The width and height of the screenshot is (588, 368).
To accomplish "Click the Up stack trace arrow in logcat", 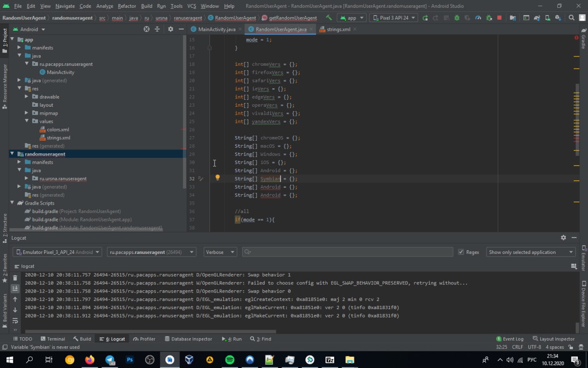I will [x=15, y=299].
